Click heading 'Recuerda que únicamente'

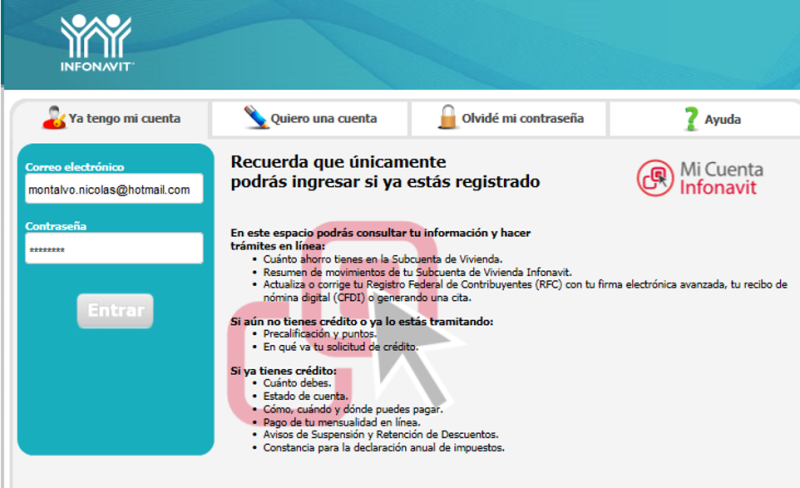(x=338, y=162)
